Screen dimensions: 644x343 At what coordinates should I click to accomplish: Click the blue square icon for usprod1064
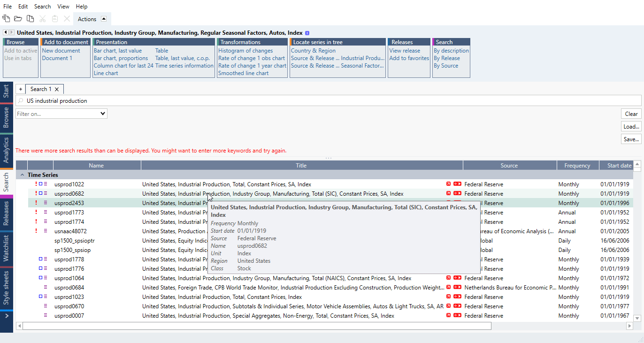coord(40,278)
